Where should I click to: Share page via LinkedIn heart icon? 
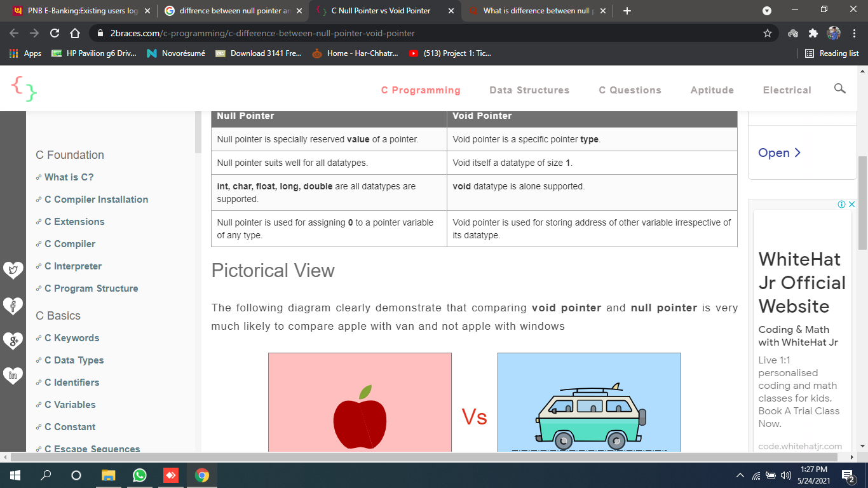click(13, 376)
